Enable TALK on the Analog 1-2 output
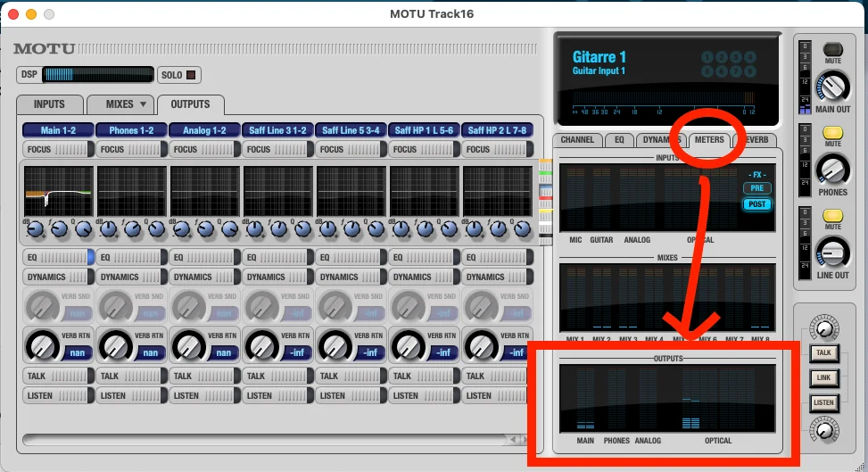This screenshot has height=472, width=868. coord(204,376)
